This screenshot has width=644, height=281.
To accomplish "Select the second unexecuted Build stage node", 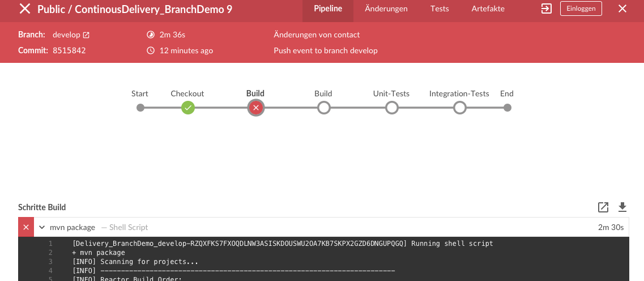I will click(x=323, y=108).
